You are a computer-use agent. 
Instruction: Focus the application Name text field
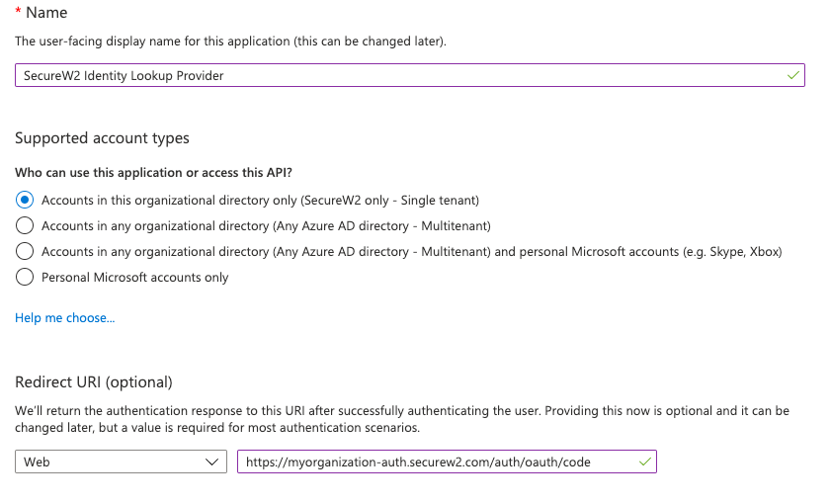[395, 75]
